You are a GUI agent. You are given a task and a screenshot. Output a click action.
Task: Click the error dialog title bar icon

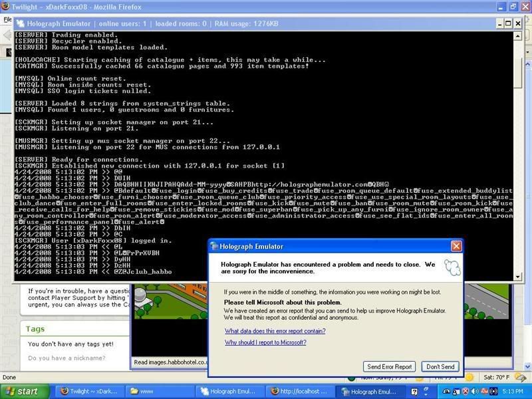tap(215, 246)
